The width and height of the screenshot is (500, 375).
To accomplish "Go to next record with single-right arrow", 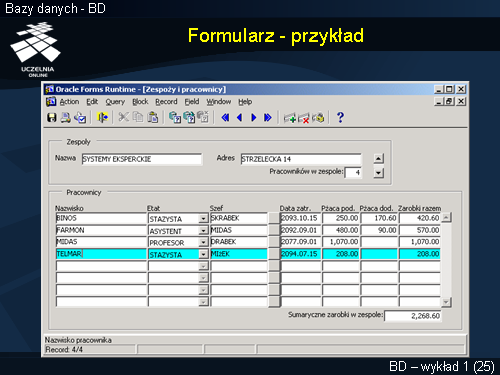I will [254, 117].
